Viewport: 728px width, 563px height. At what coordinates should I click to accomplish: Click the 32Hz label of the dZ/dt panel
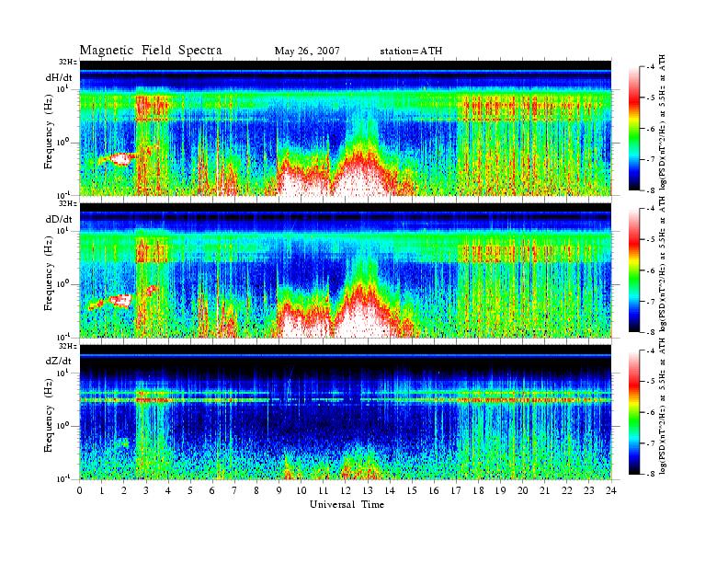point(67,346)
